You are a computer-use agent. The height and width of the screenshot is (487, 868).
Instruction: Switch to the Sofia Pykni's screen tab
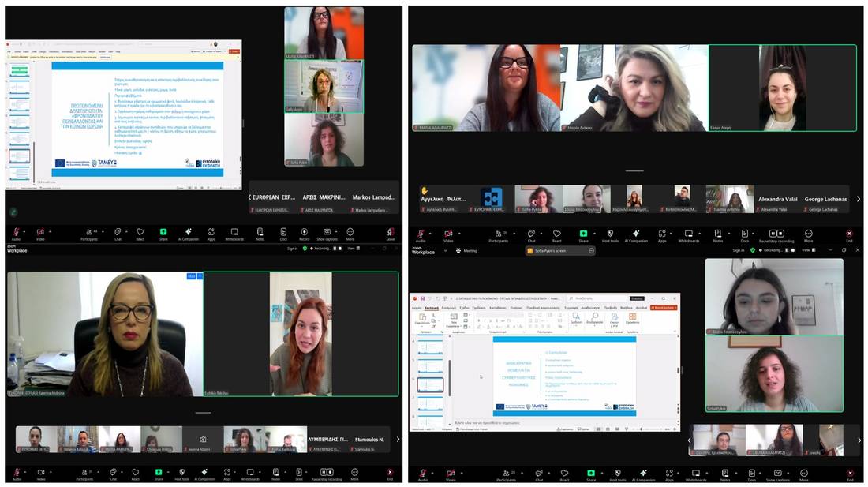[x=560, y=251]
